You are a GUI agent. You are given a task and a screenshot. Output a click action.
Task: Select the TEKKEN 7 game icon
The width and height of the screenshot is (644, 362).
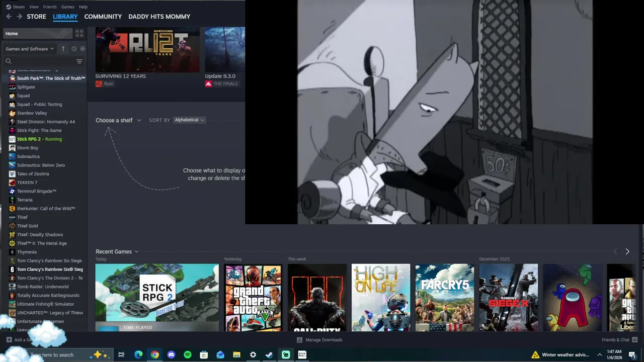tap(12, 183)
